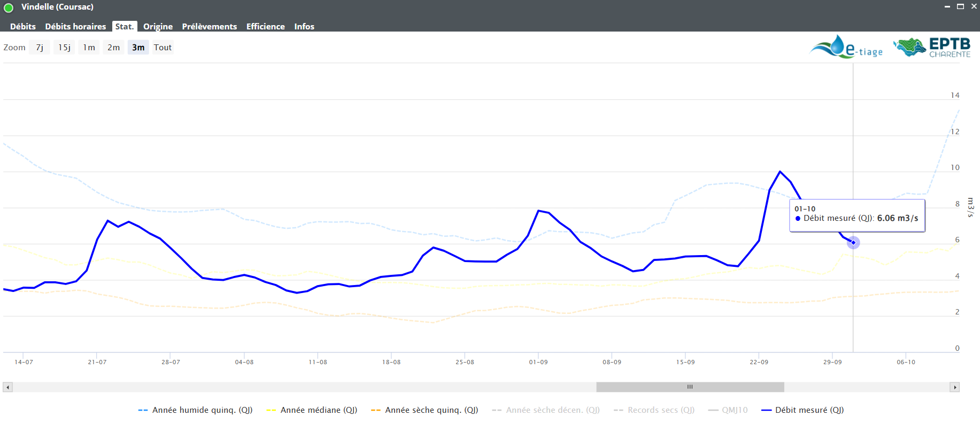Hide the Débit mesuré (QJ) series
Screen dimensions: 980x423
(802, 410)
